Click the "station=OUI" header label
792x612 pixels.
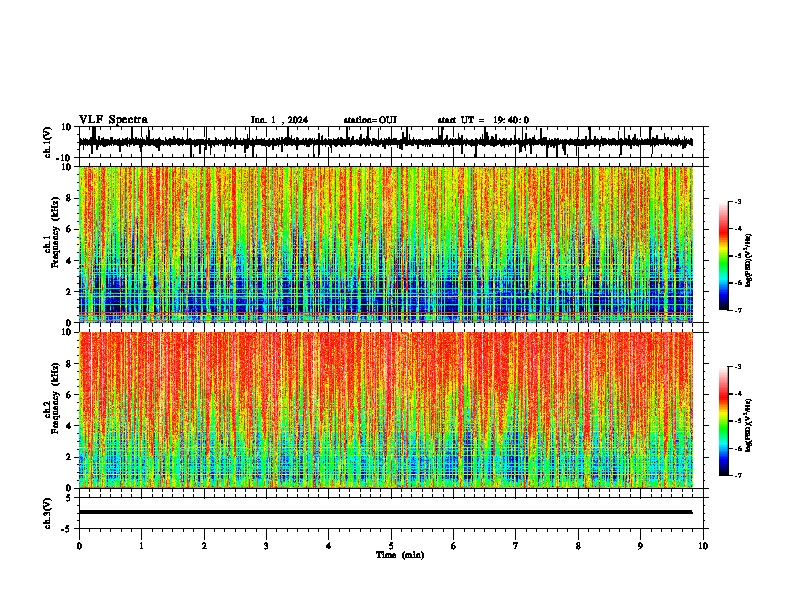pos(370,120)
